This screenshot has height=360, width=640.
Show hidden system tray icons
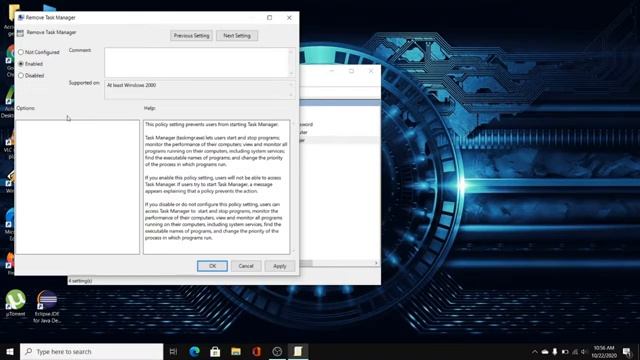click(535, 352)
